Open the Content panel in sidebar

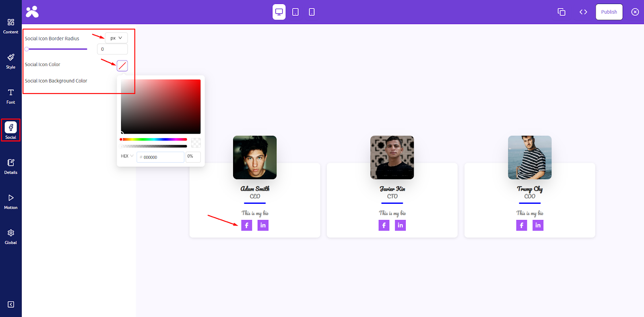[x=11, y=26]
